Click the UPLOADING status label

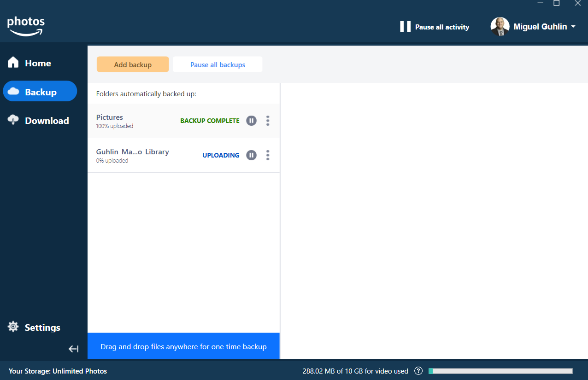(221, 155)
